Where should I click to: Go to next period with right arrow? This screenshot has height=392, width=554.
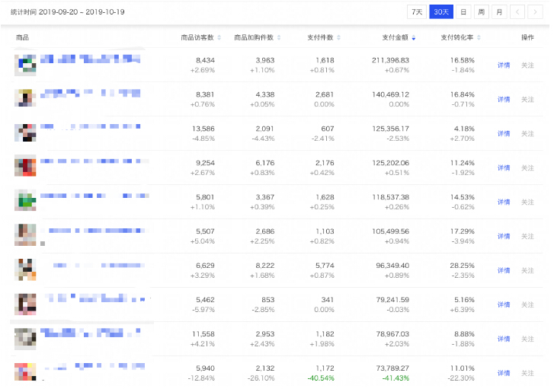(x=536, y=12)
